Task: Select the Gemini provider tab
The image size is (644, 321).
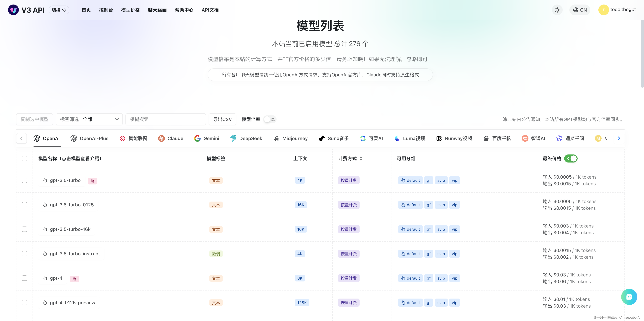Action: pyautogui.click(x=206, y=138)
